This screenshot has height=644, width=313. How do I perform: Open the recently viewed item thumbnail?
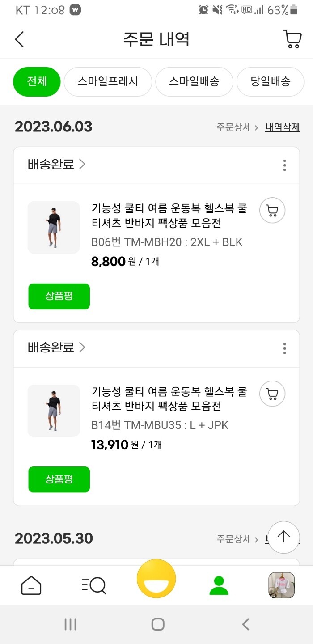281,585
